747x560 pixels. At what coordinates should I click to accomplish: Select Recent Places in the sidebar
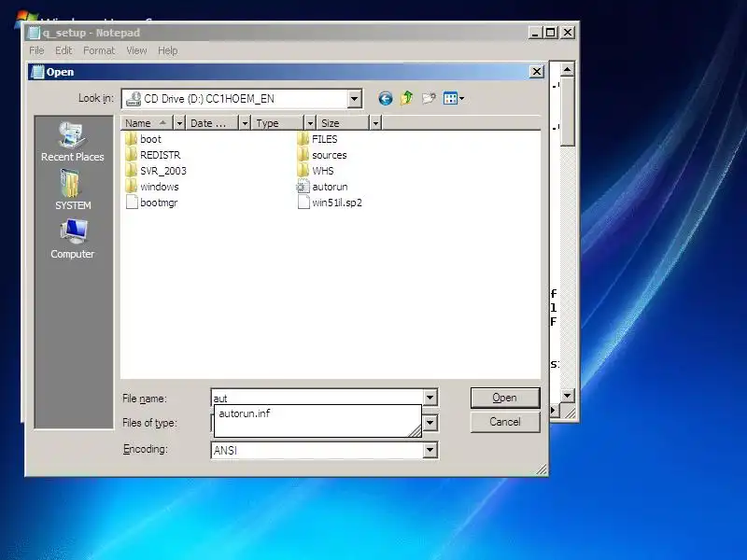[73, 143]
